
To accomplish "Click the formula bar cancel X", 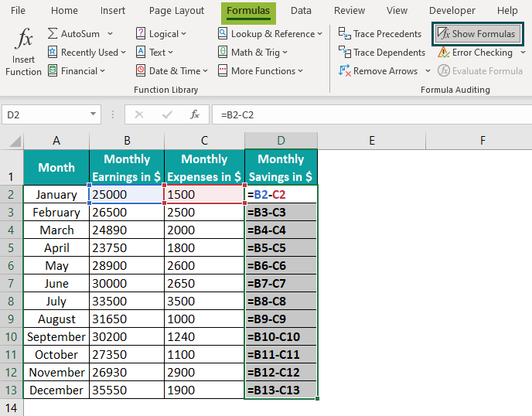I will [x=139, y=114].
